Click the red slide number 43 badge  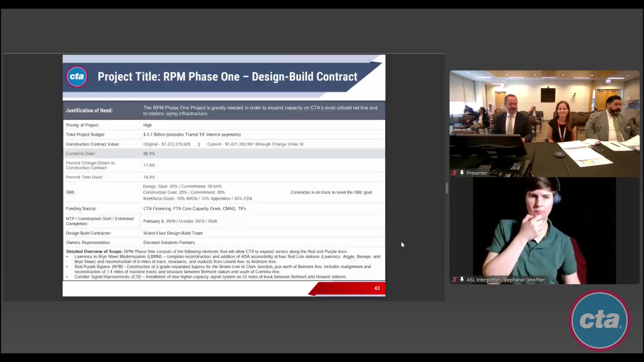pyautogui.click(x=377, y=288)
